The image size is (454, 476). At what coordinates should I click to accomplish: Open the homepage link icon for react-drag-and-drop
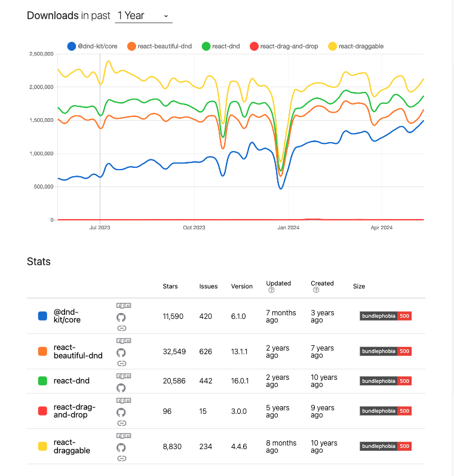tap(121, 423)
